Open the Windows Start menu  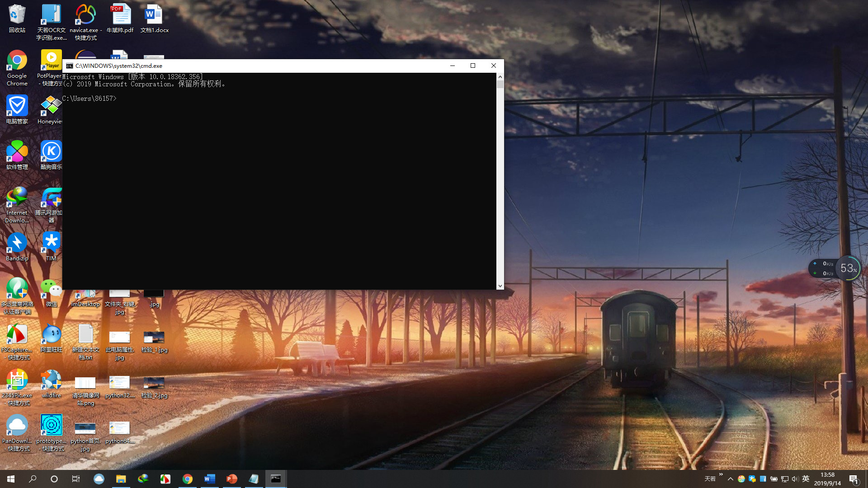tap(11, 479)
